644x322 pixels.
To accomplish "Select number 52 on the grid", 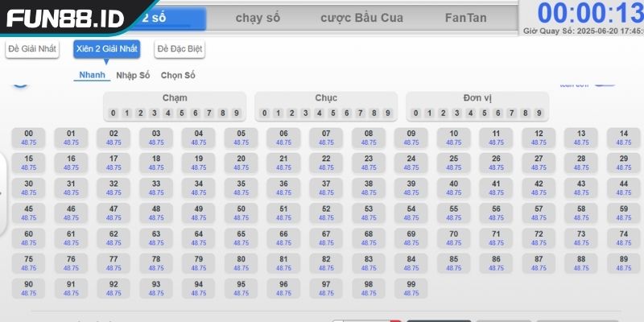I will 326,213.
